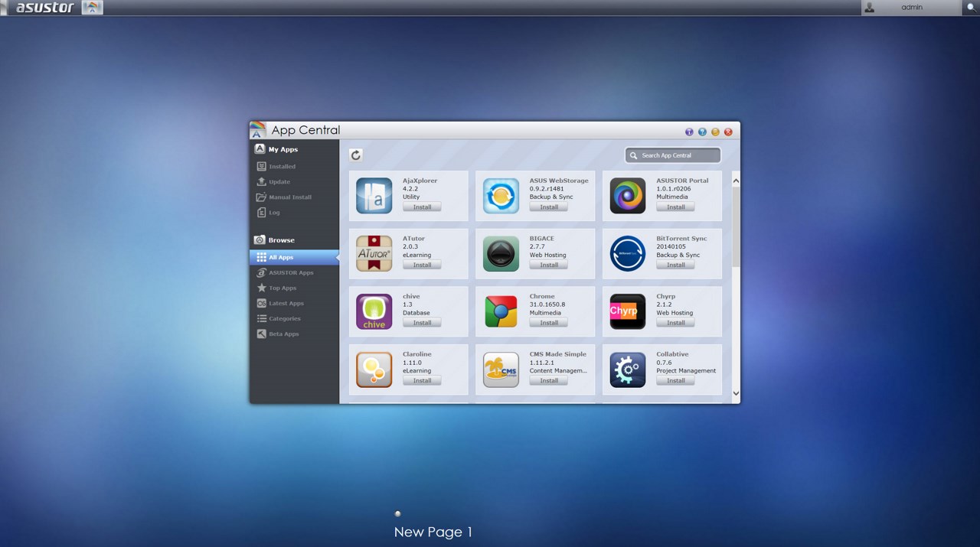Viewport: 980px width, 547px height.
Task: Focus the Search App Central field
Action: pyautogui.click(x=673, y=155)
